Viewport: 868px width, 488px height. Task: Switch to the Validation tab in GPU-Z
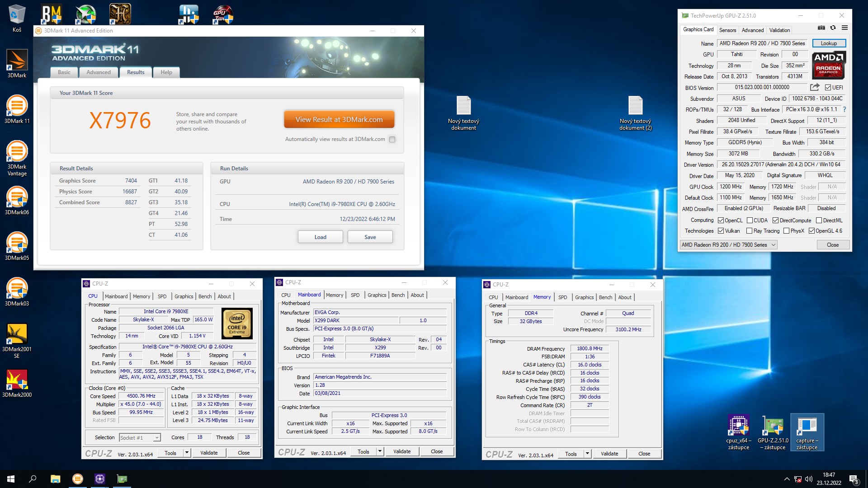779,30
